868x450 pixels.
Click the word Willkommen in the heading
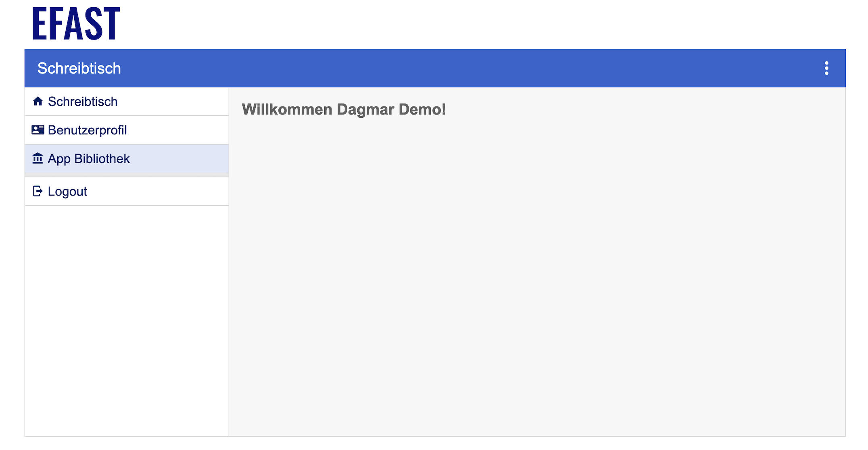[x=287, y=110]
